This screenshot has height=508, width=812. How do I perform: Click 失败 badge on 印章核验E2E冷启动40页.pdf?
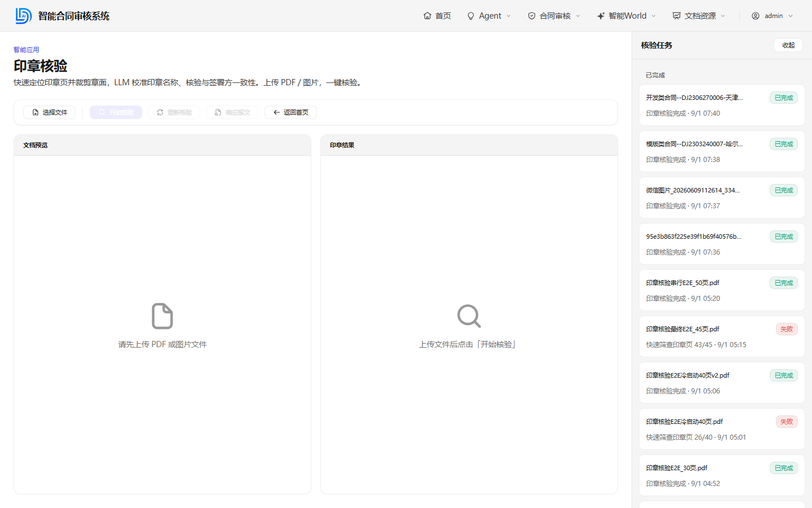pos(787,422)
